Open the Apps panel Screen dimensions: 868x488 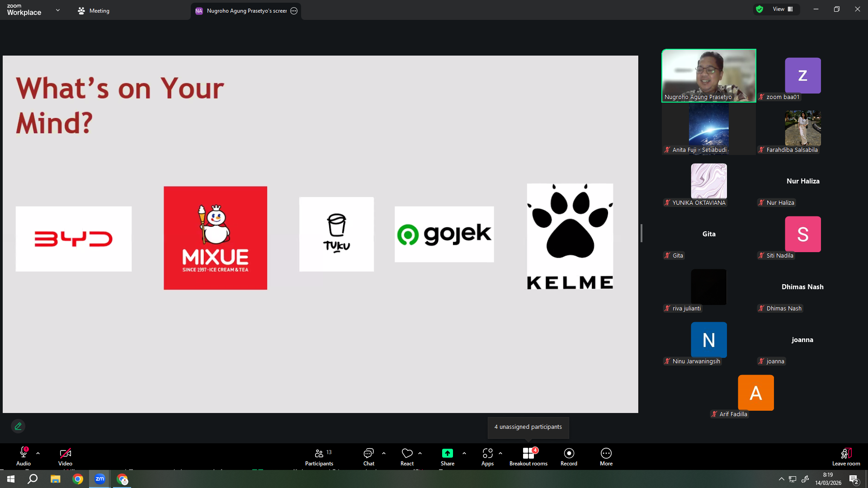click(487, 456)
